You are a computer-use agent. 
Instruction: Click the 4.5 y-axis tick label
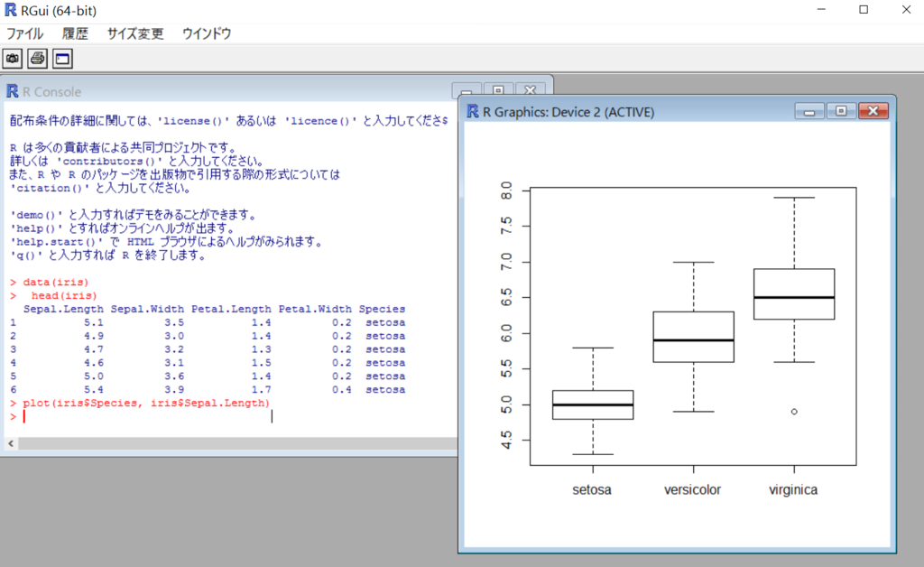[506, 440]
